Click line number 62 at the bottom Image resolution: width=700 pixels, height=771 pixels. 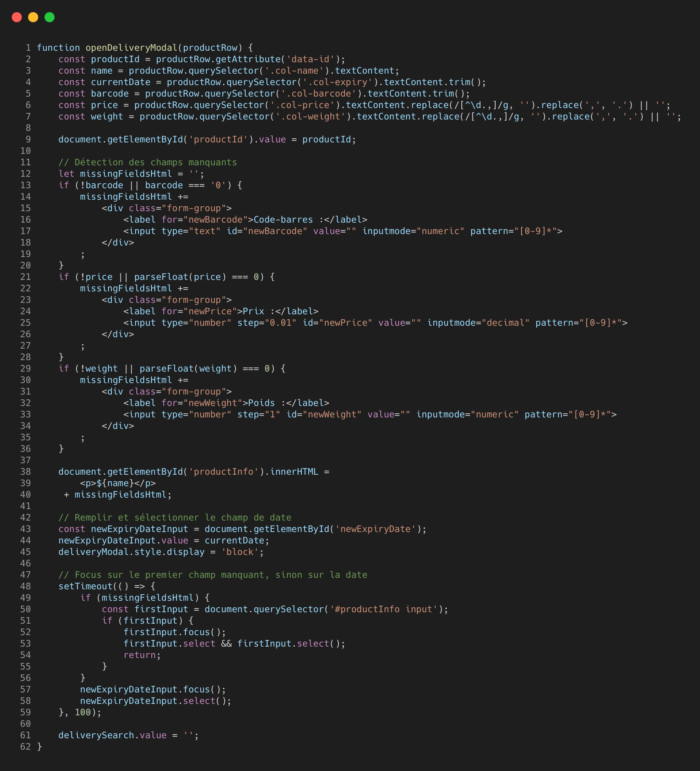coord(25,746)
